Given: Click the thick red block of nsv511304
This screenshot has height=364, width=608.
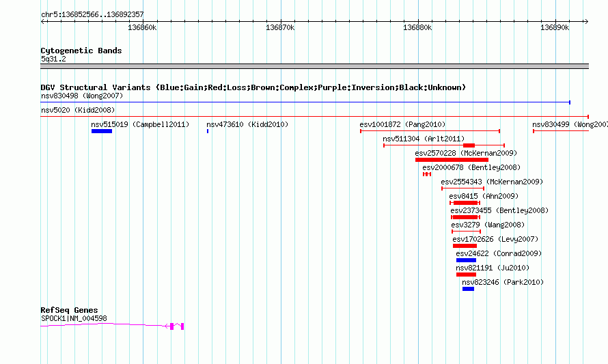Looking at the screenshot, I should [x=469, y=145].
